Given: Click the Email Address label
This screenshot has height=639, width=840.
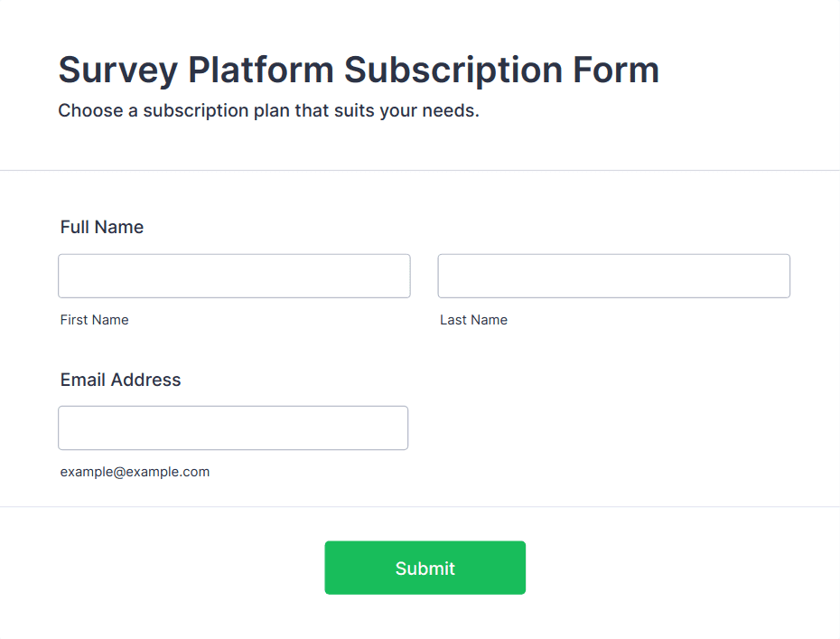Looking at the screenshot, I should point(120,380).
